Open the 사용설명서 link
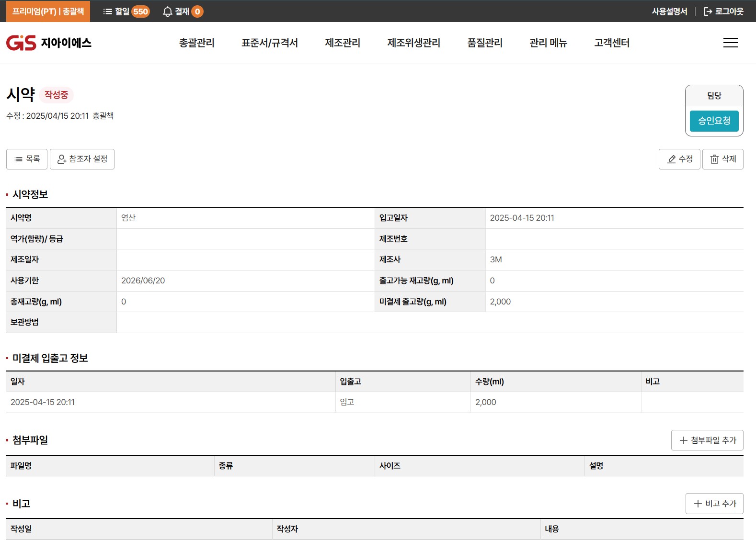This screenshot has height=551, width=756. coord(669,11)
